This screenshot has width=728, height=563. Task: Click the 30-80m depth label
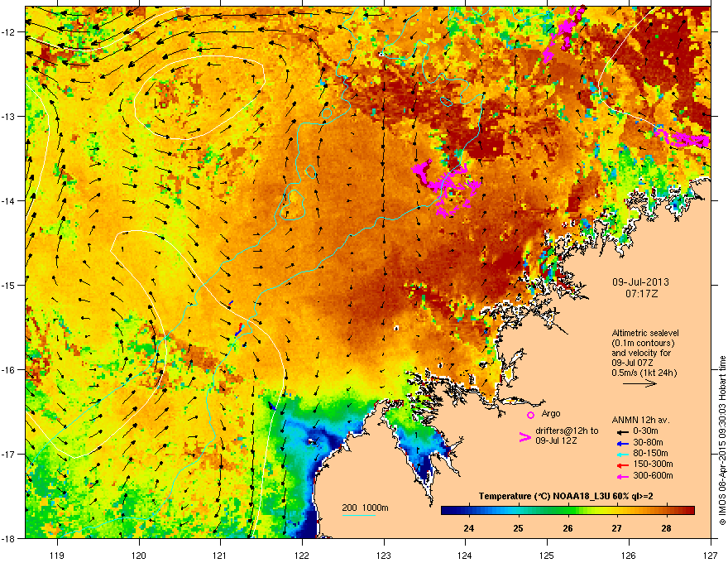pos(648,442)
